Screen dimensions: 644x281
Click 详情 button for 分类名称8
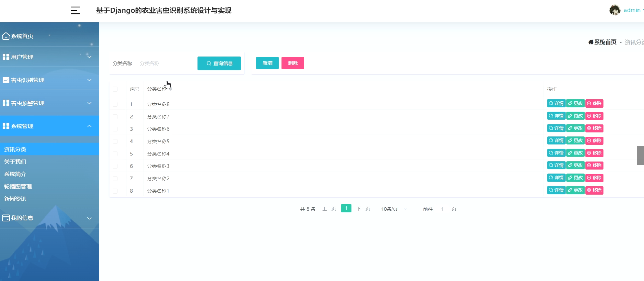click(x=556, y=103)
